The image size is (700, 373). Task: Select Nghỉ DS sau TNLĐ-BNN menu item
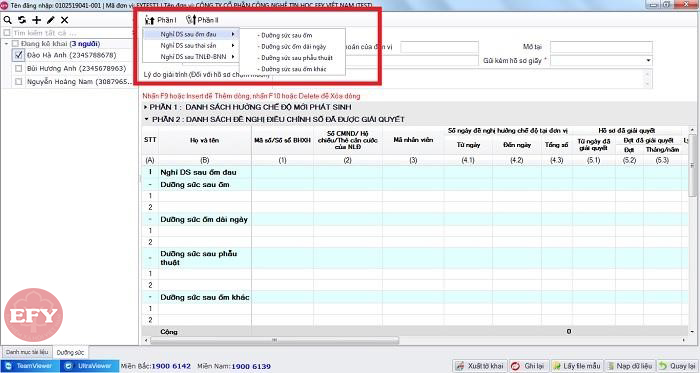tap(191, 57)
